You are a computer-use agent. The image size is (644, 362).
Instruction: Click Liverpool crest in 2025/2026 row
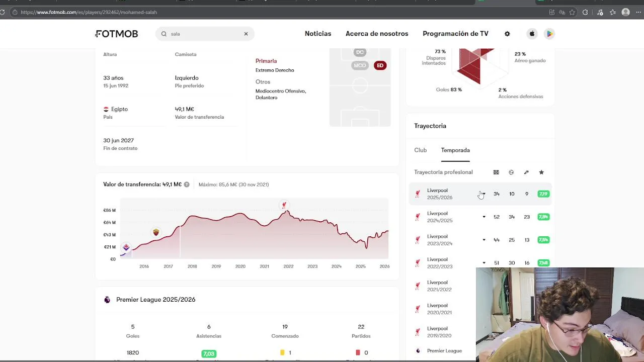[x=418, y=194]
